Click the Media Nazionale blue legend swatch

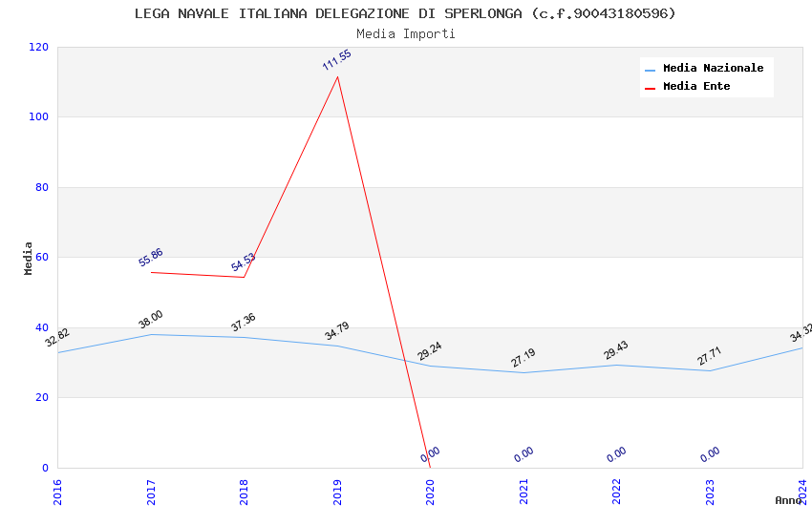(650, 70)
